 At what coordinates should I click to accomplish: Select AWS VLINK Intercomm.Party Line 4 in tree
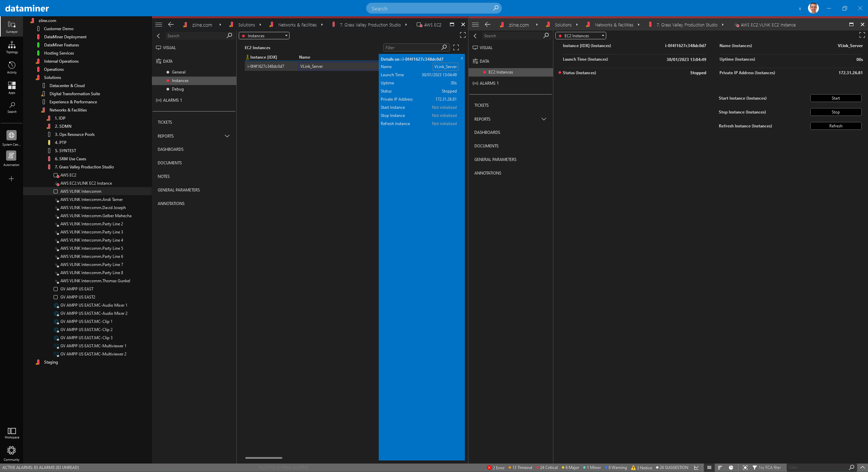click(92, 240)
